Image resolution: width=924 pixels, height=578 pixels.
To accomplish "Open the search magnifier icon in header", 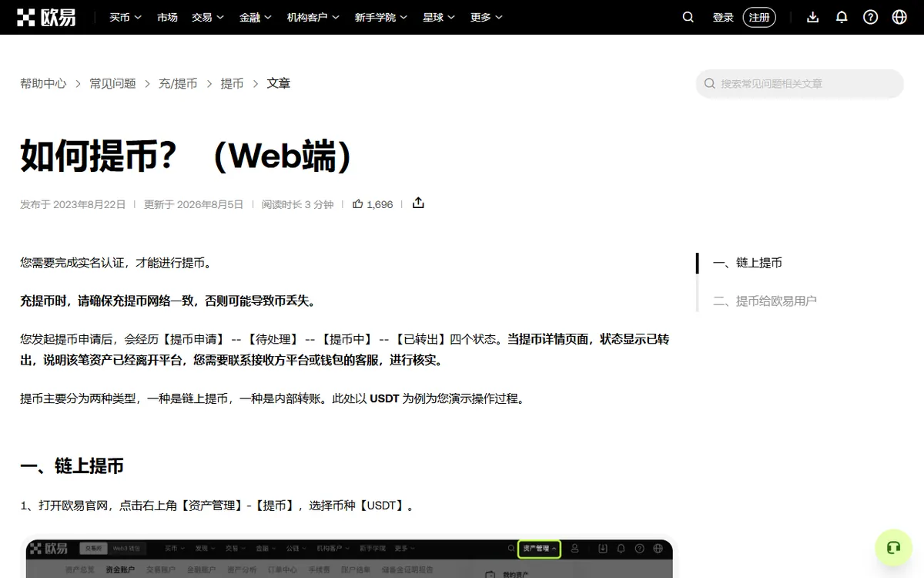I will coord(688,17).
